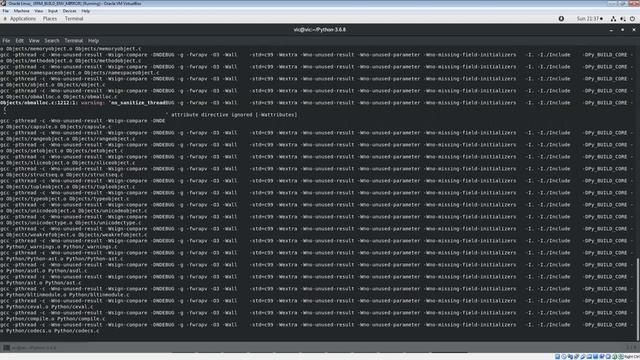The width and height of the screenshot is (640, 360).
Task: Open VirtualBox View menu beside Machine
Action: (39, 11)
